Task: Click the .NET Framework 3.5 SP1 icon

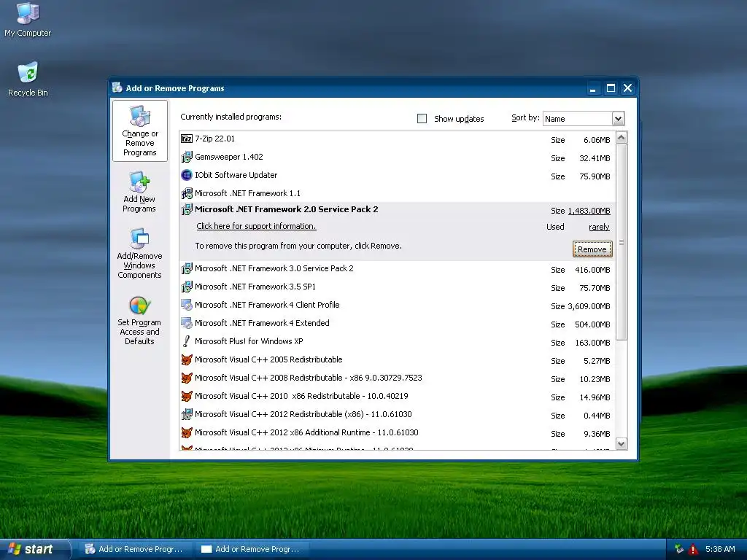Action: pos(187,287)
